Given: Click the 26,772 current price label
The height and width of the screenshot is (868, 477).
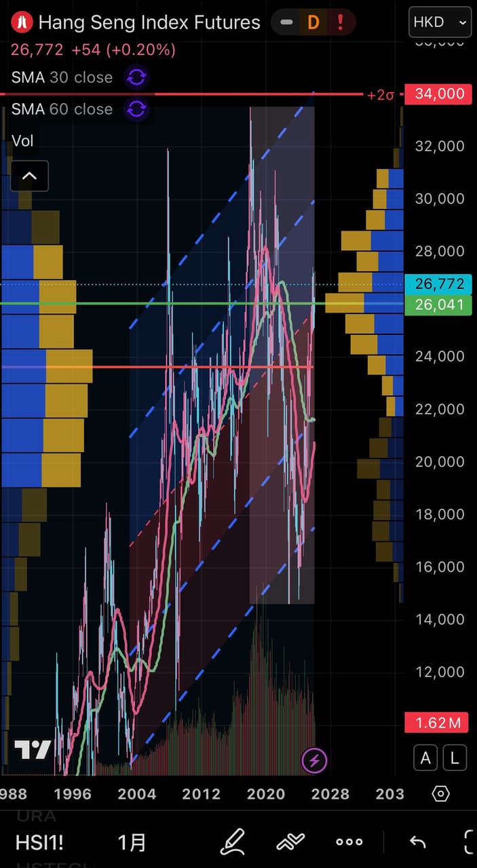Looking at the screenshot, I should 438,284.
